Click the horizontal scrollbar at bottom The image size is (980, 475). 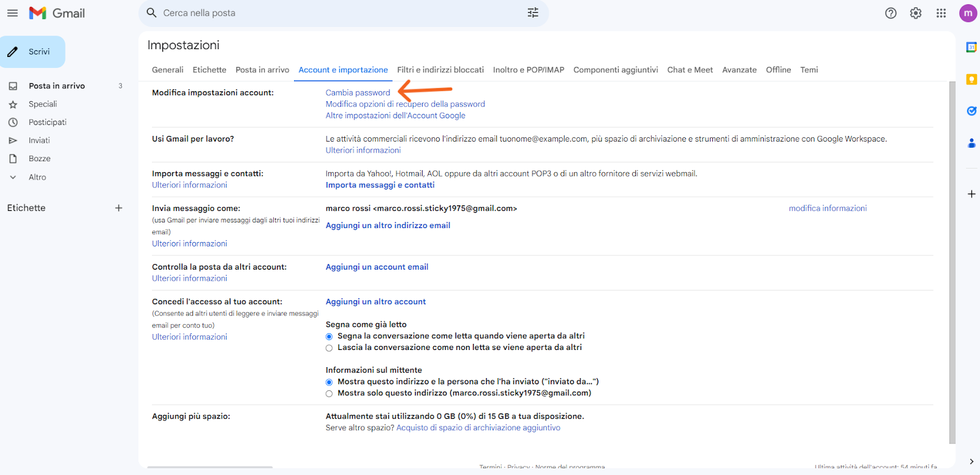(x=209, y=467)
